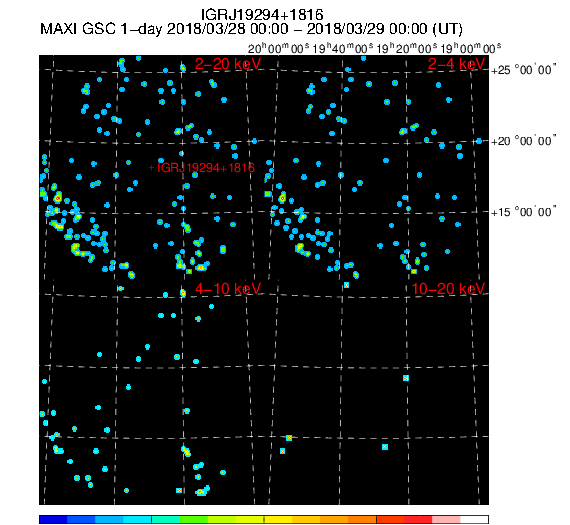Viewport: 570px width, 525px height.
Task: Select the 4-10 keV panel label
Action: pos(228,289)
